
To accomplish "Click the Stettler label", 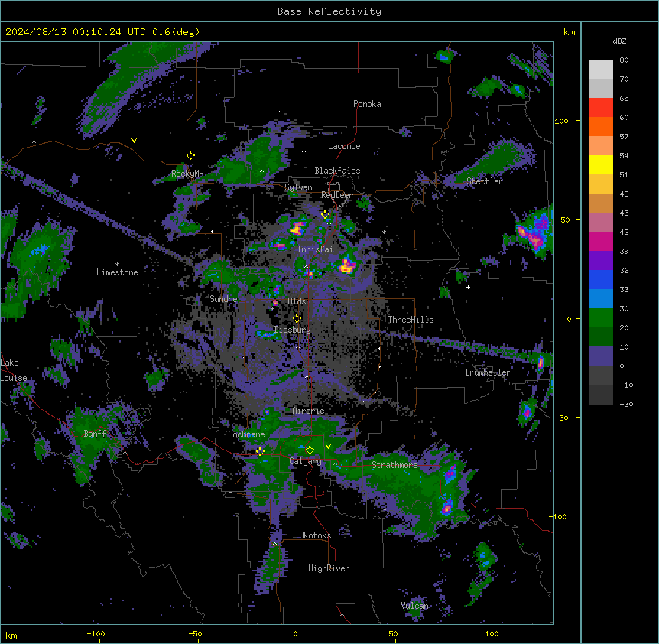I will tap(485, 181).
